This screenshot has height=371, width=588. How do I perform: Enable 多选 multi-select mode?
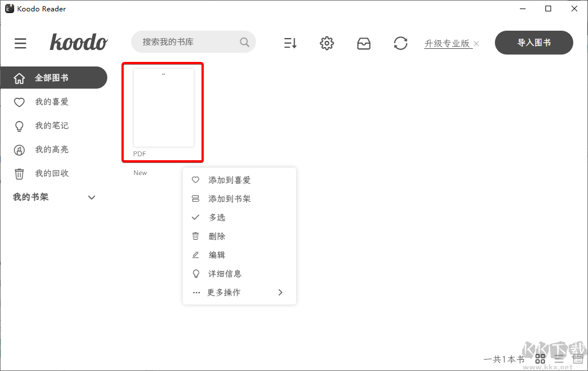217,217
